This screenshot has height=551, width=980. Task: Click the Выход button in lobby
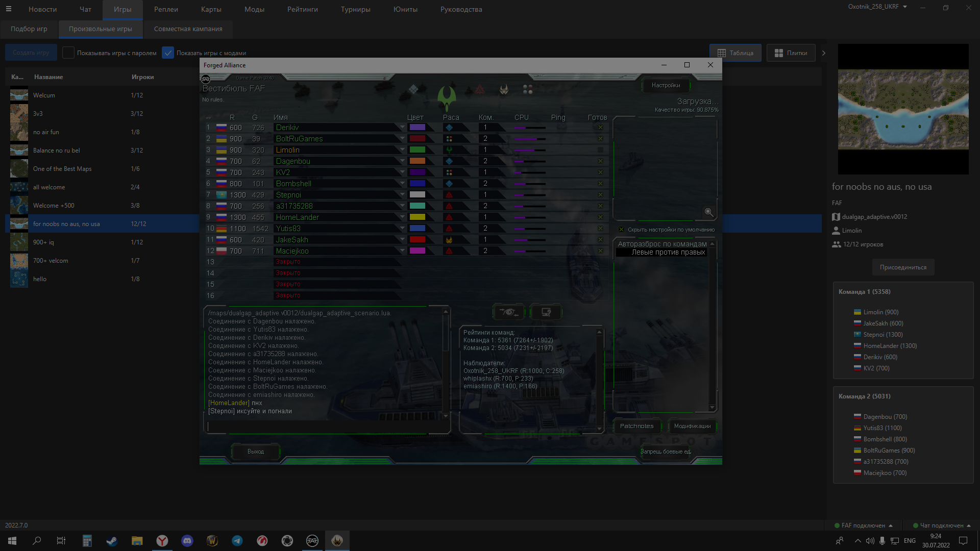(256, 452)
